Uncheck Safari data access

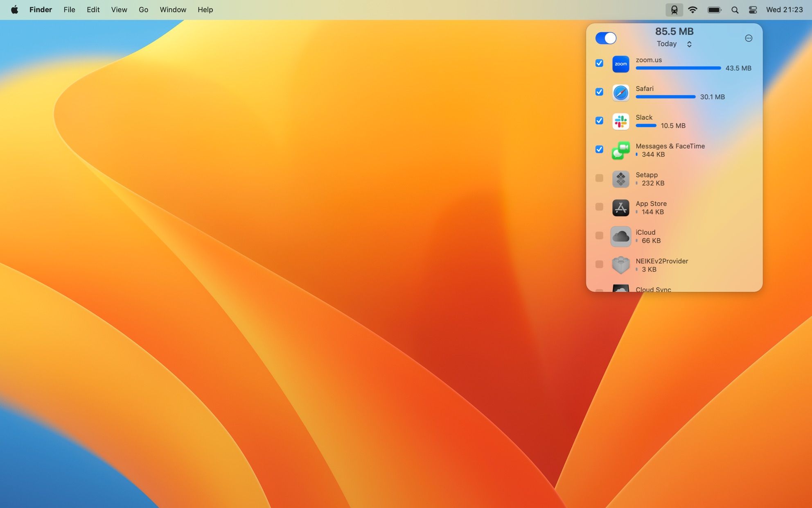(599, 92)
